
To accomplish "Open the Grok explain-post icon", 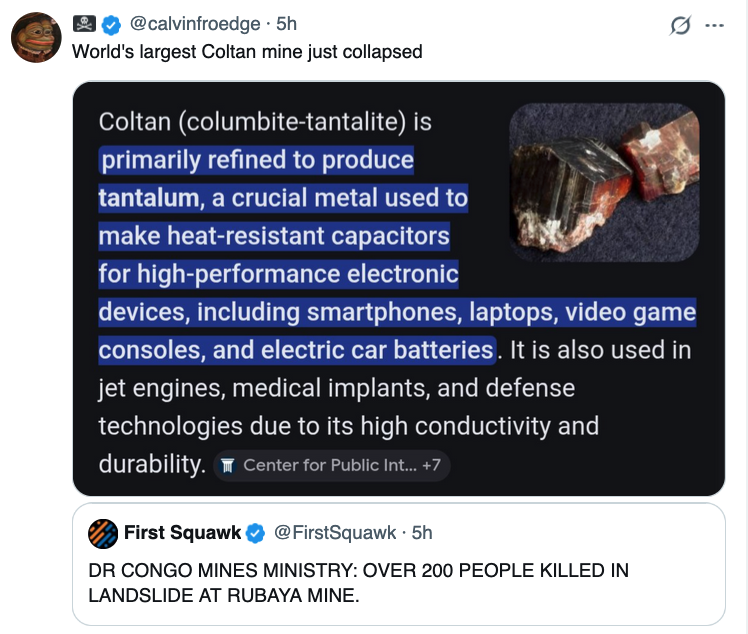I will click(681, 25).
